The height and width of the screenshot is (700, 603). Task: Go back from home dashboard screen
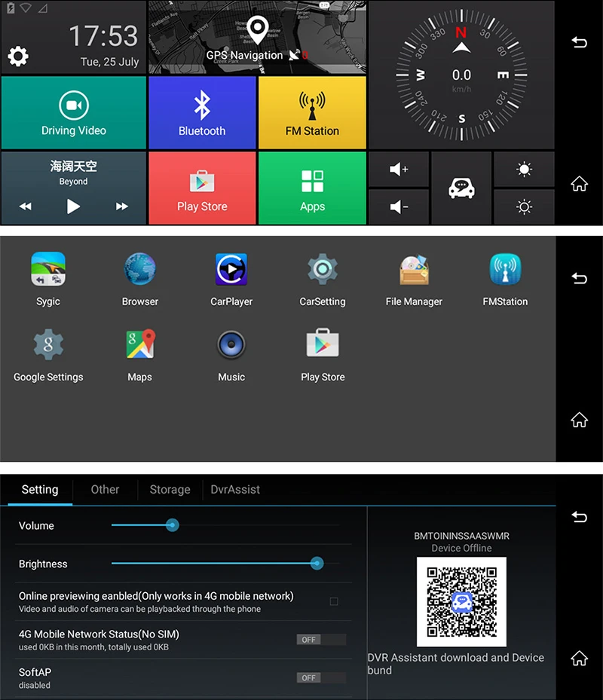click(x=580, y=42)
